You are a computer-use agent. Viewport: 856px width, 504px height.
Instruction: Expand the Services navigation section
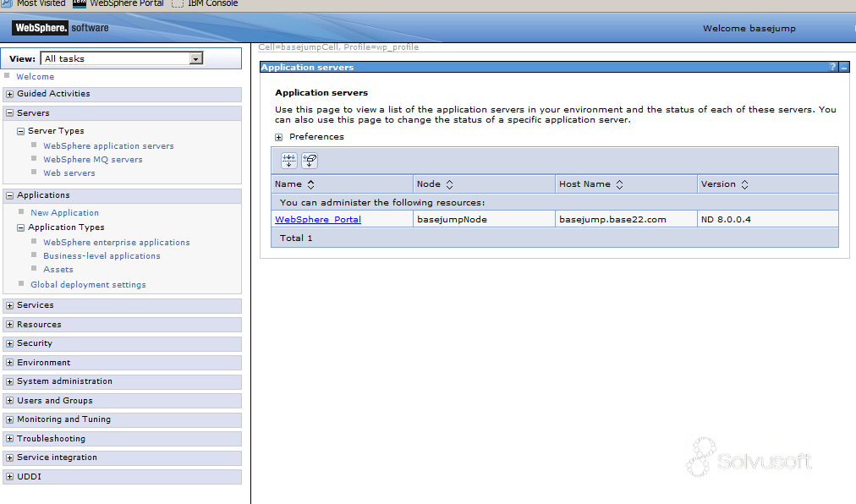click(10, 305)
